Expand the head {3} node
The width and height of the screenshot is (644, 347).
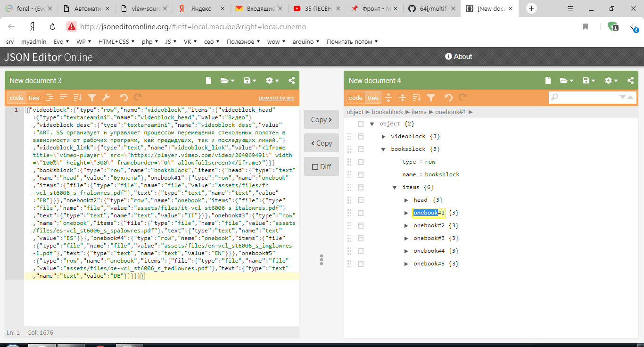coord(406,200)
